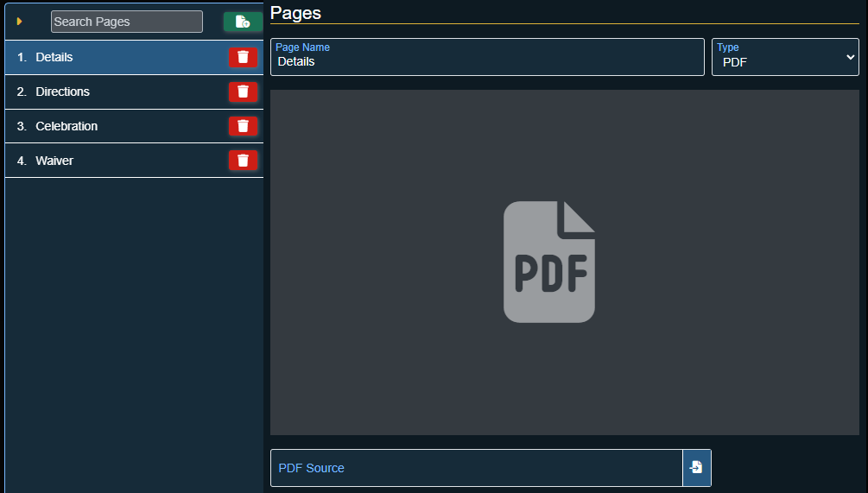The image size is (868, 493).
Task: Delete the Details page
Action: pyautogui.click(x=243, y=57)
